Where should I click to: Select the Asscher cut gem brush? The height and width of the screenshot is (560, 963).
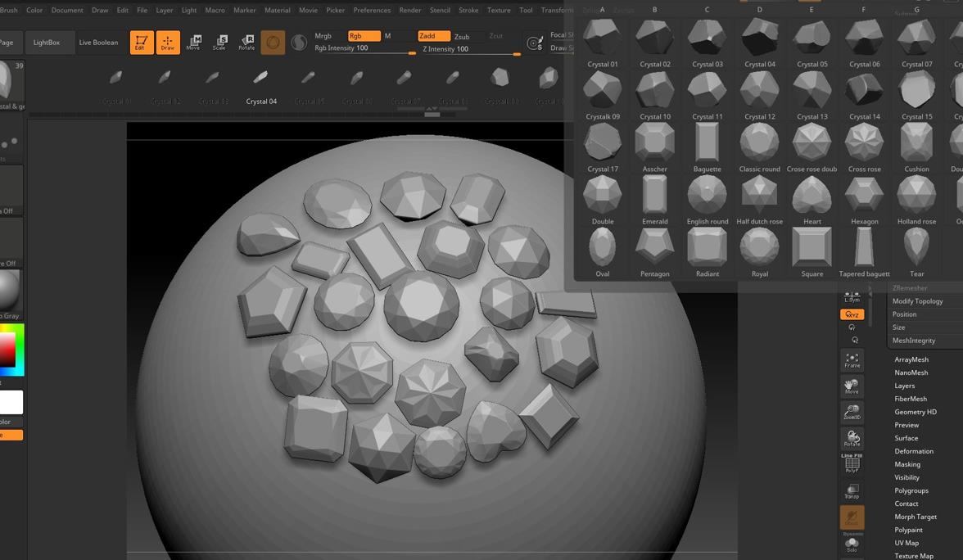click(x=655, y=147)
